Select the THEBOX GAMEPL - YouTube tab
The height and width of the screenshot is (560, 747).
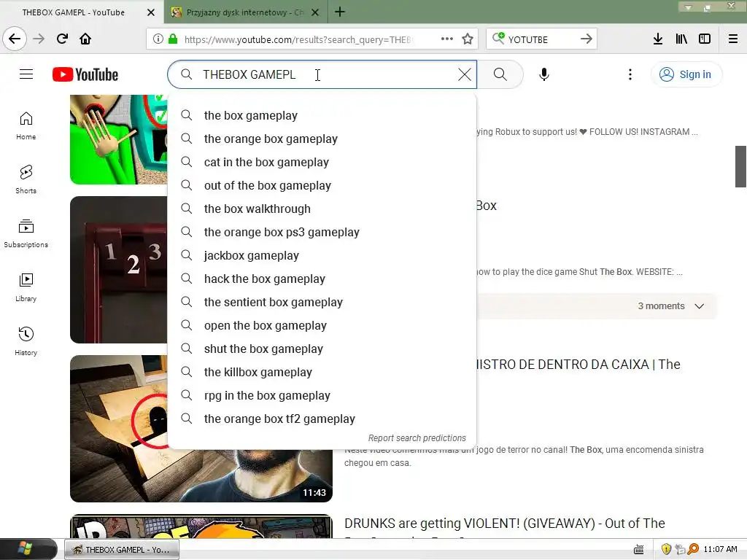(74, 12)
